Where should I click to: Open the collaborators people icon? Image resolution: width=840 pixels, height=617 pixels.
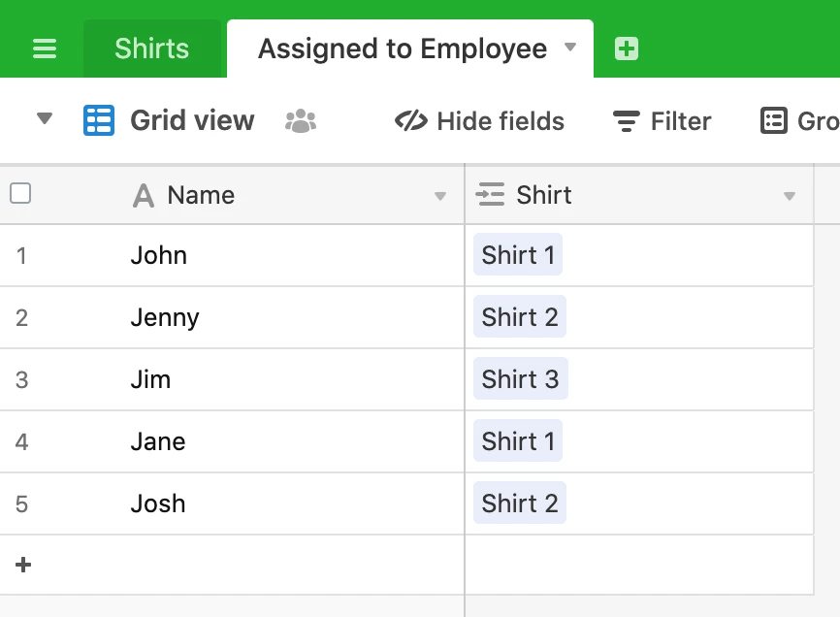(301, 121)
